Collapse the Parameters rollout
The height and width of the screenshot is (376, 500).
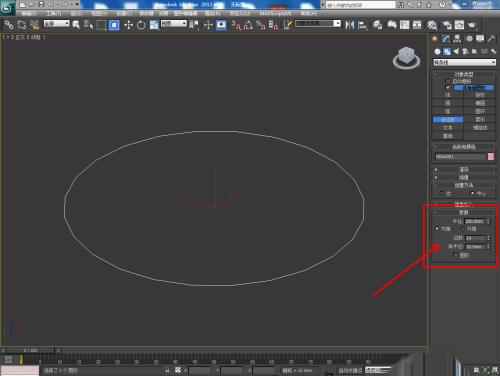point(464,212)
